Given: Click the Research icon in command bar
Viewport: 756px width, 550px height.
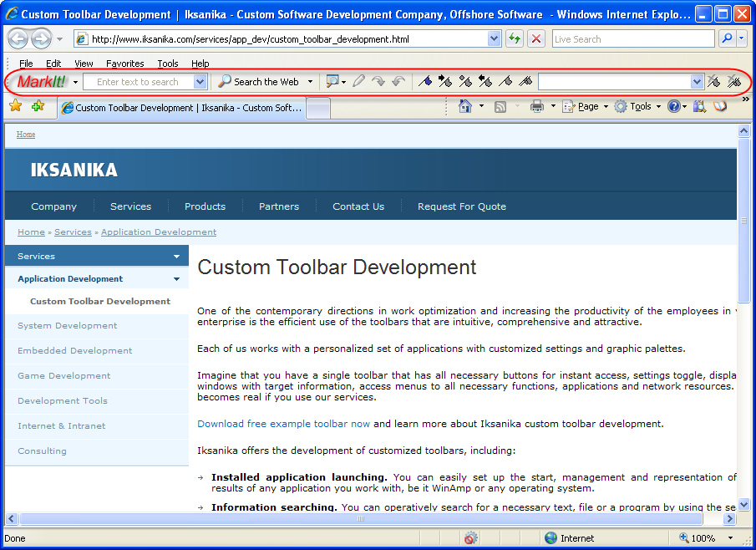Looking at the screenshot, I should point(699,106).
